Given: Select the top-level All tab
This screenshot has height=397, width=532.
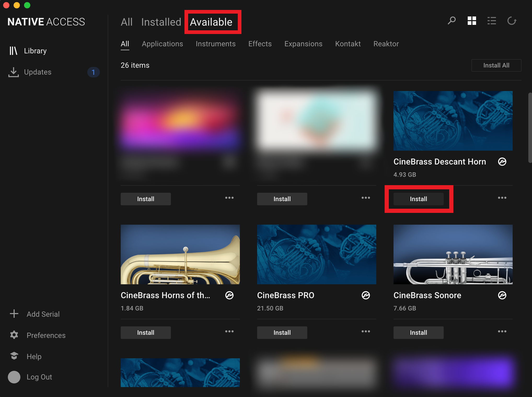Looking at the screenshot, I should (127, 22).
